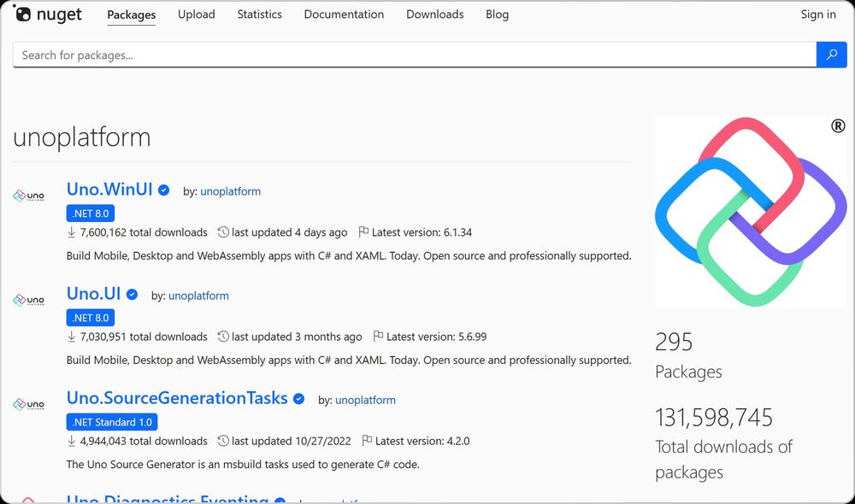Click the blue search magnifier button

coord(832,55)
